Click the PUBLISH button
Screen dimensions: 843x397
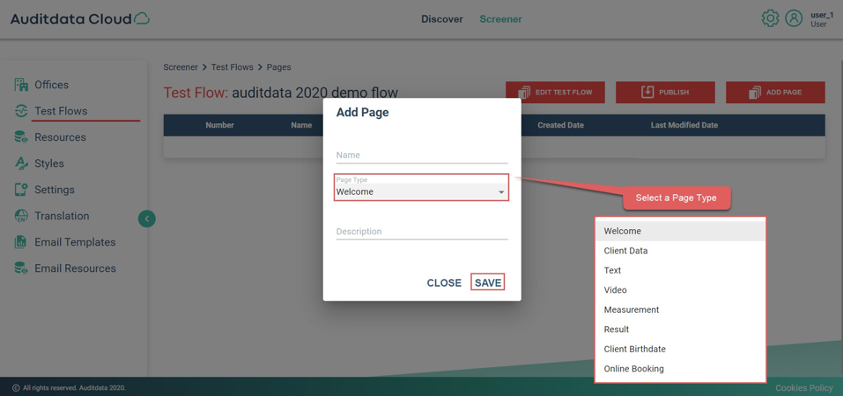[x=665, y=92]
